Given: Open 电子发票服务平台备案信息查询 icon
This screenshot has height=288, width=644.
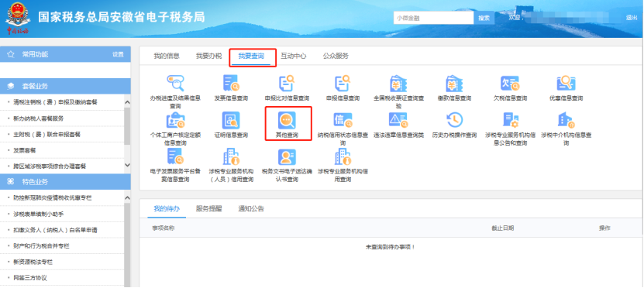Looking at the screenshot, I should [x=175, y=156].
